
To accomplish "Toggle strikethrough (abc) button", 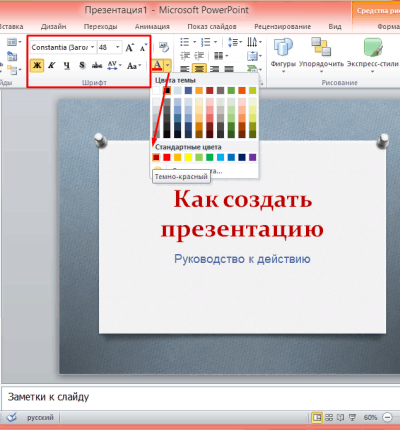I will (97, 65).
